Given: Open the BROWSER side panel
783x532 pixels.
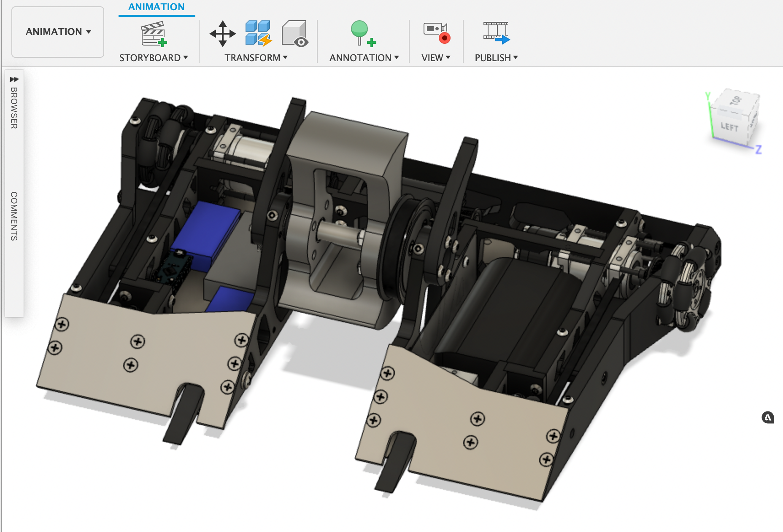Looking at the screenshot, I should pos(14,108).
